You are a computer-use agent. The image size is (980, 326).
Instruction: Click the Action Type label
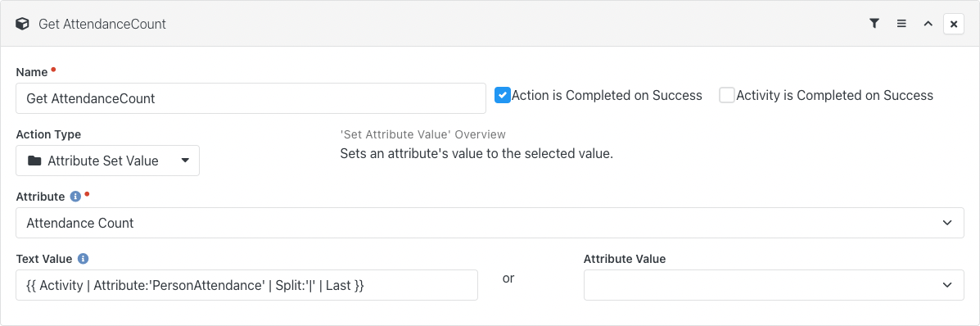(48, 134)
